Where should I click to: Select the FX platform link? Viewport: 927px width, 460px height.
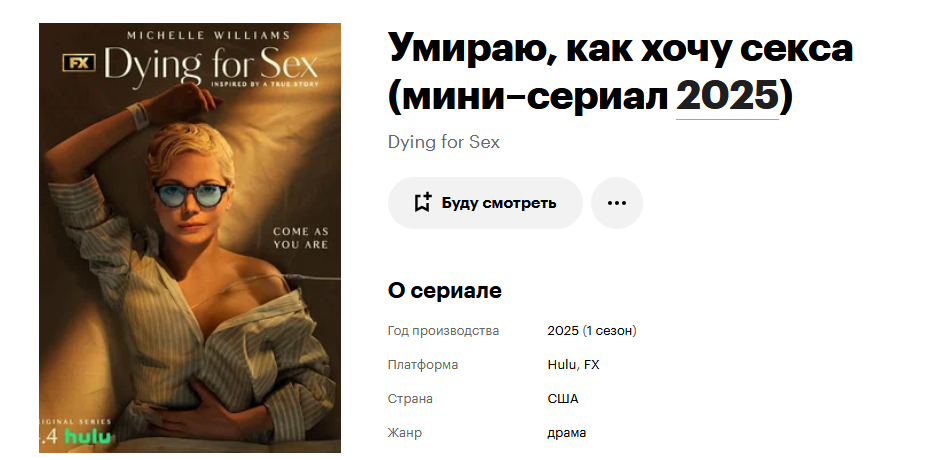click(x=592, y=365)
